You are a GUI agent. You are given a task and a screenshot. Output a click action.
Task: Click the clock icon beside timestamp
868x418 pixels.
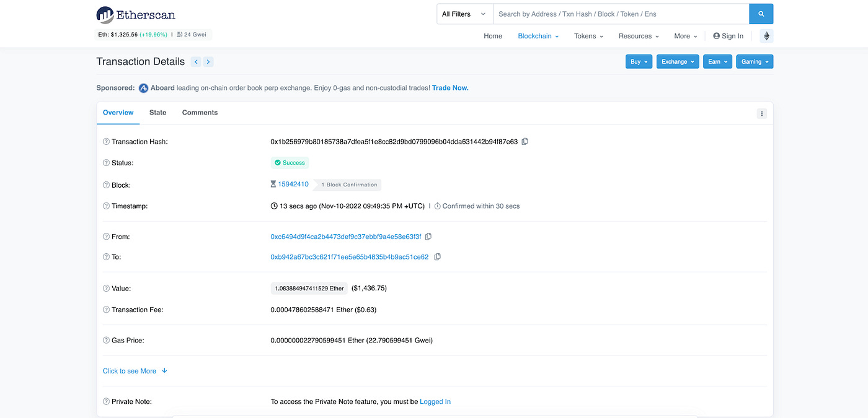tap(274, 206)
